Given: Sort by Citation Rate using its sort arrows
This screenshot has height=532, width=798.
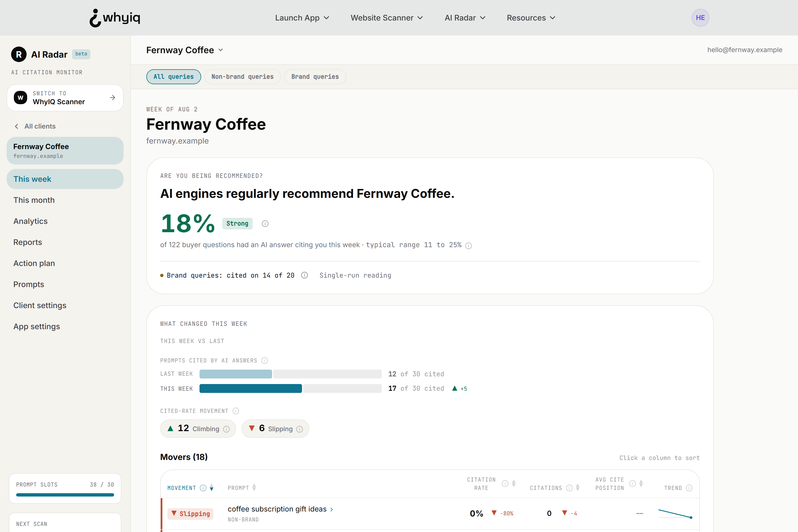Looking at the screenshot, I should click(514, 484).
